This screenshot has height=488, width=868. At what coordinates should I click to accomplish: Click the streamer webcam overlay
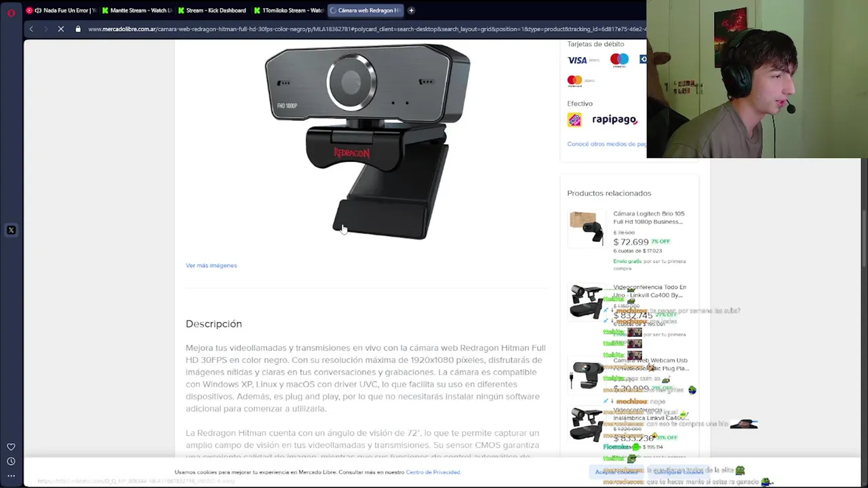pos(757,79)
